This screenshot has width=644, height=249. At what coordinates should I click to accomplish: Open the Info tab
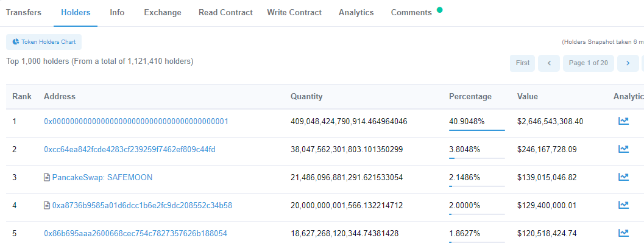117,13
